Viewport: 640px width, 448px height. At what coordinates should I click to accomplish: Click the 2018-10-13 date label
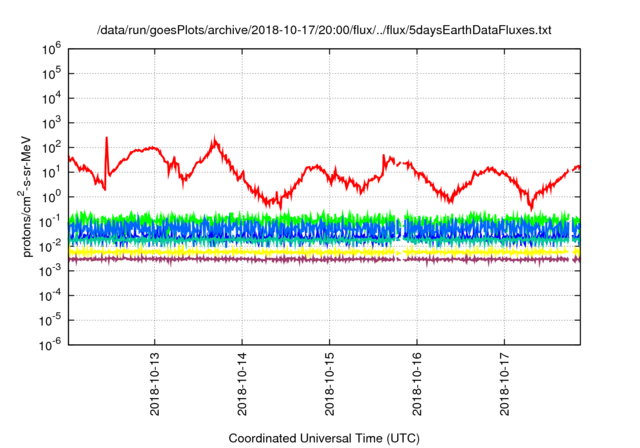[155, 384]
